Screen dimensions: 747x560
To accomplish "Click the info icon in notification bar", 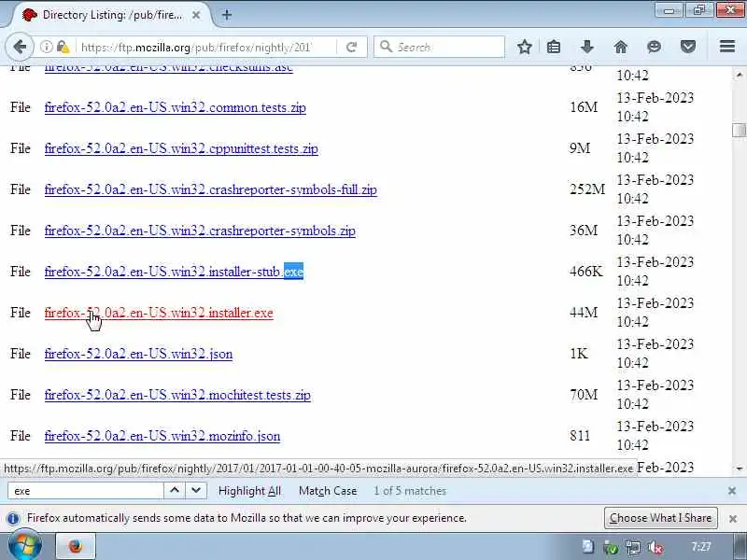I will (x=13, y=518).
